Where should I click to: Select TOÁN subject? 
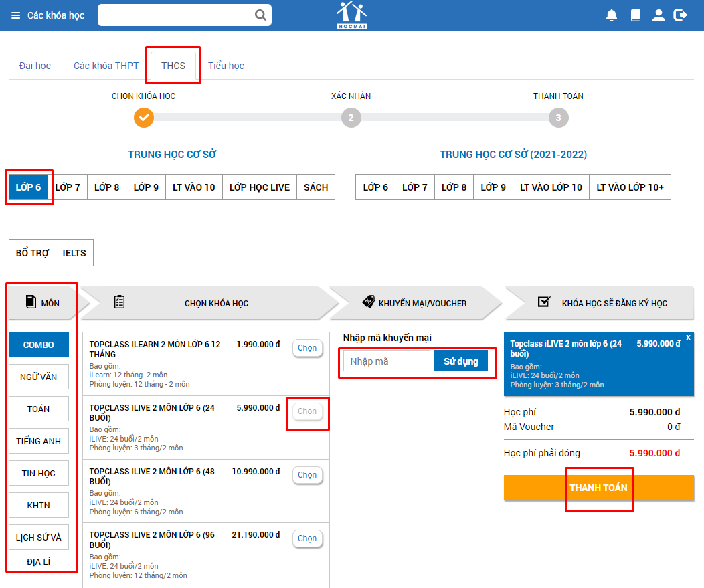[39, 409]
